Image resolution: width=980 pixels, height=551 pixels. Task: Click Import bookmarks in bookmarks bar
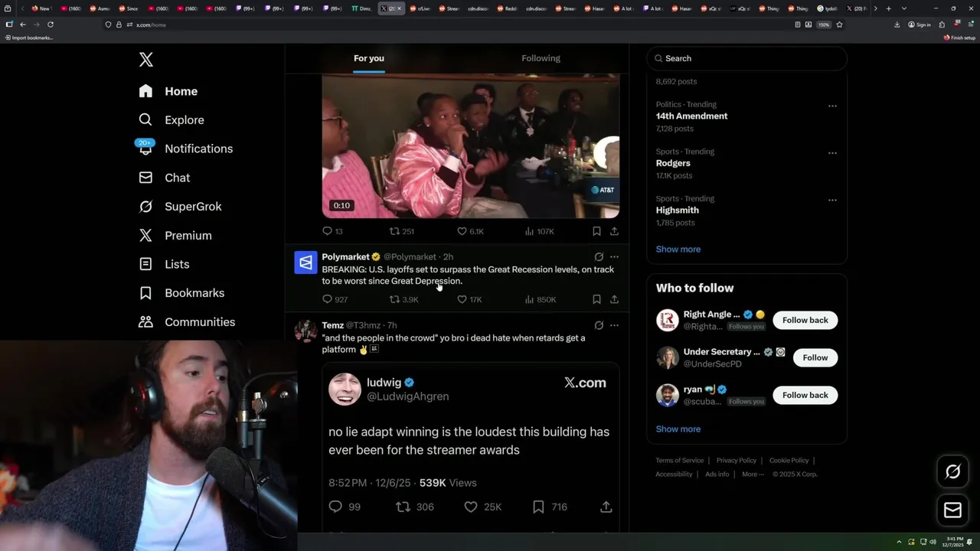coord(28,37)
